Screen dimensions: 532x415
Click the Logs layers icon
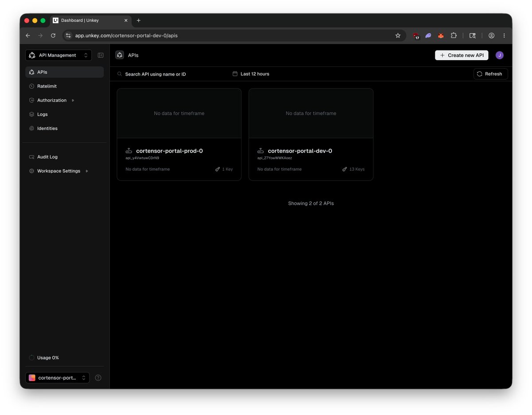tap(31, 114)
